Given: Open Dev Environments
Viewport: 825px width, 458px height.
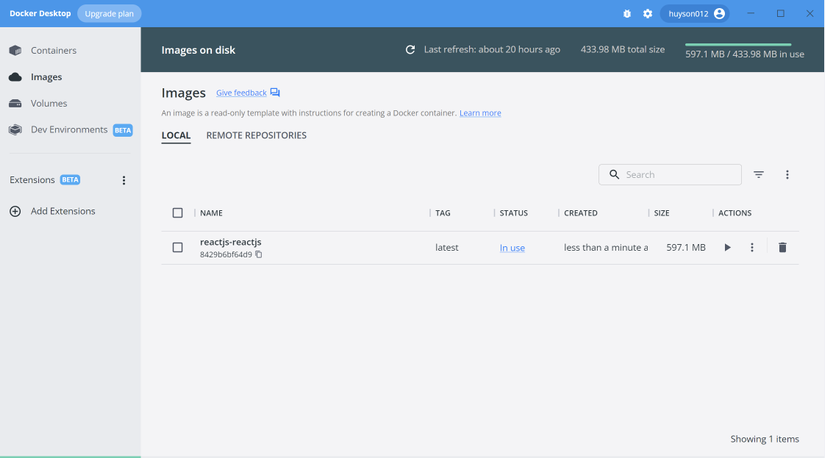Looking at the screenshot, I should pyautogui.click(x=69, y=130).
